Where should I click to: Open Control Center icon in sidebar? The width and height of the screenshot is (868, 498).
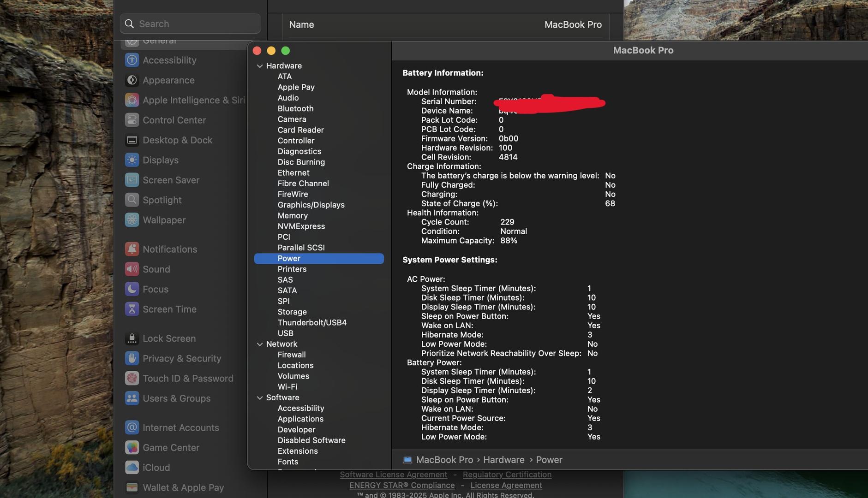coord(132,120)
